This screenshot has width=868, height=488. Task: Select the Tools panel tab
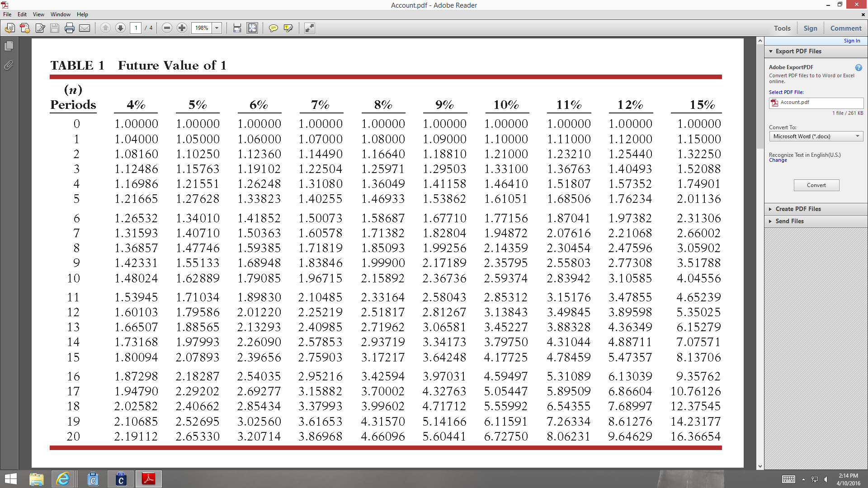point(782,28)
